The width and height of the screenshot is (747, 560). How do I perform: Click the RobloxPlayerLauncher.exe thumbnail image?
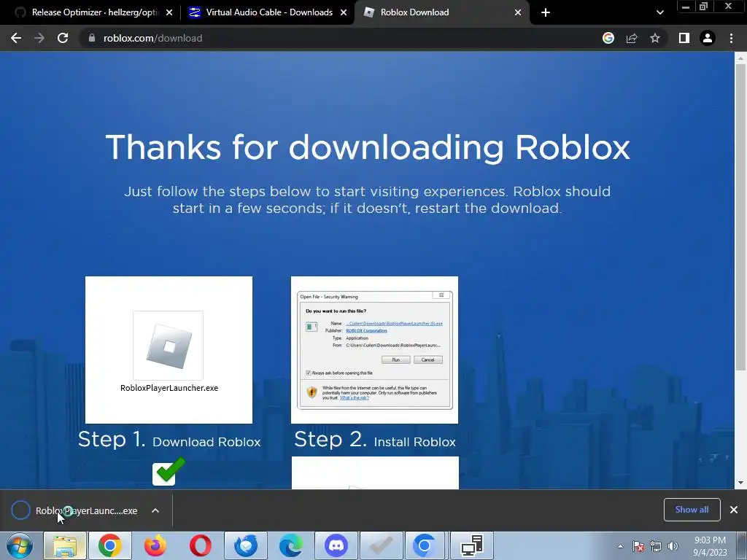pos(169,350)
